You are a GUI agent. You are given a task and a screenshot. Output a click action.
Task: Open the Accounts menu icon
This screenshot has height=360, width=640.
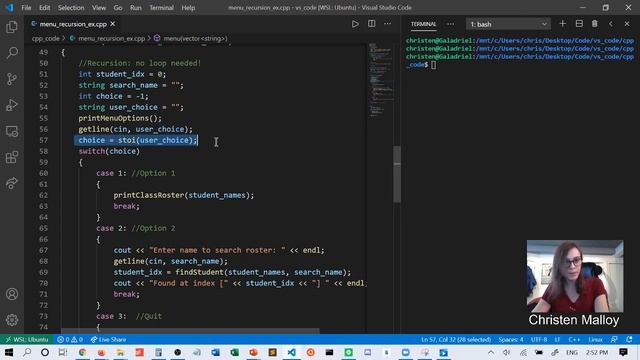click(12, 294)
